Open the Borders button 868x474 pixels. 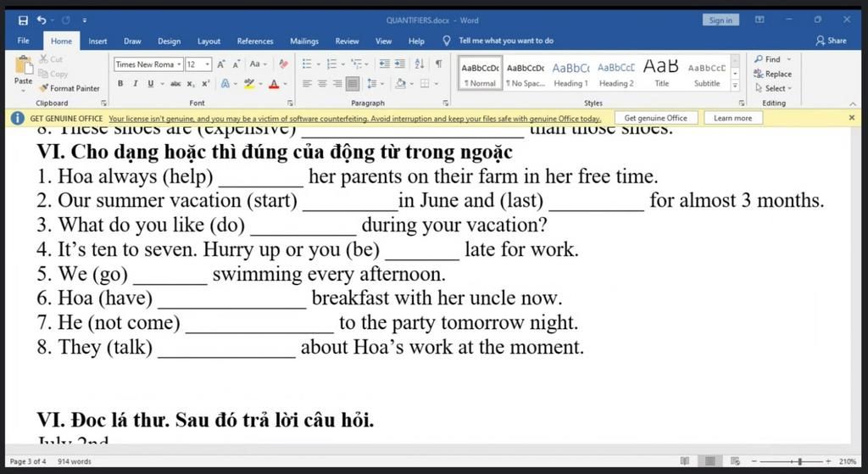[x=425, y=84]
